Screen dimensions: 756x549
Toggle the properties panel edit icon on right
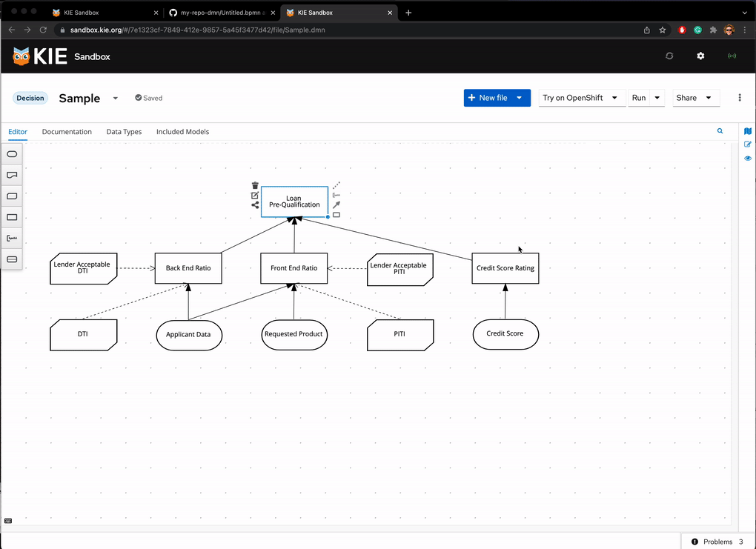click(x=748, y=144)
